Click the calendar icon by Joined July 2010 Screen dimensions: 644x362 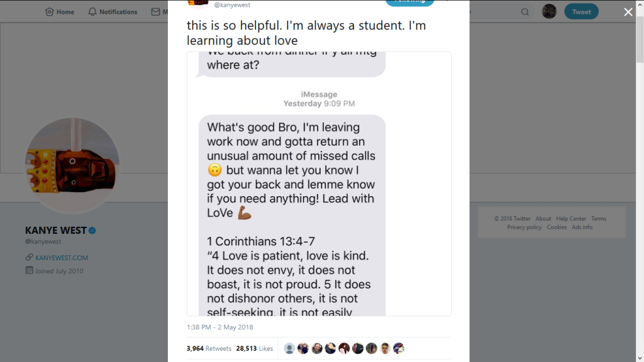(29, 271)
